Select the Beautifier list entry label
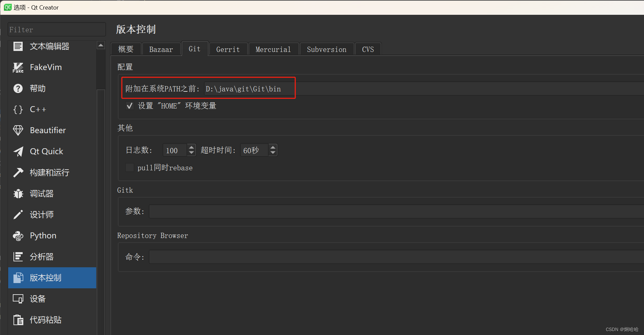 (x=48, y=131)
